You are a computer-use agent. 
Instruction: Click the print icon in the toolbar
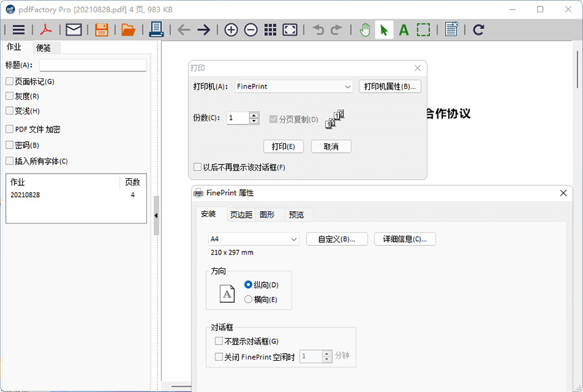pos(155,29)
